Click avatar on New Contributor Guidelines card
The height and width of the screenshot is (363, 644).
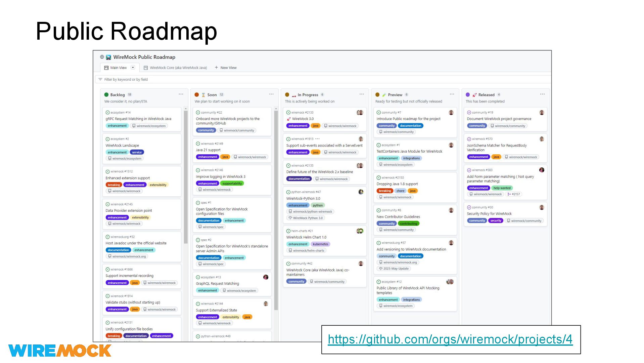tap(451, 210)
